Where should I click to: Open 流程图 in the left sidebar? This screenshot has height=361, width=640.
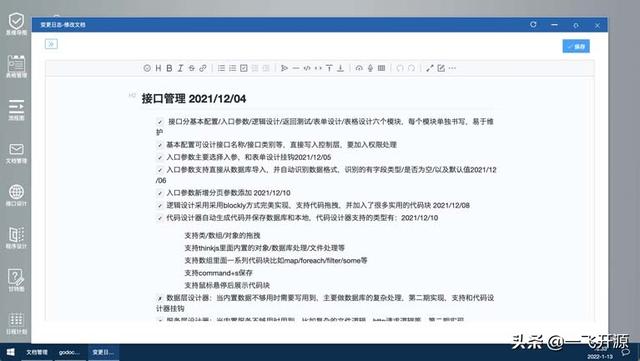pyautogui.click(x=16, y=110)
